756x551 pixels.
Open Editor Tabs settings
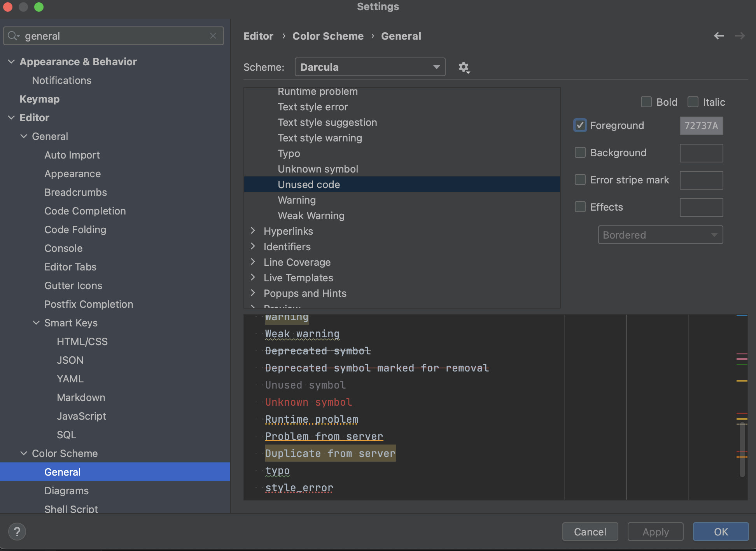click(x=70, y=267)
